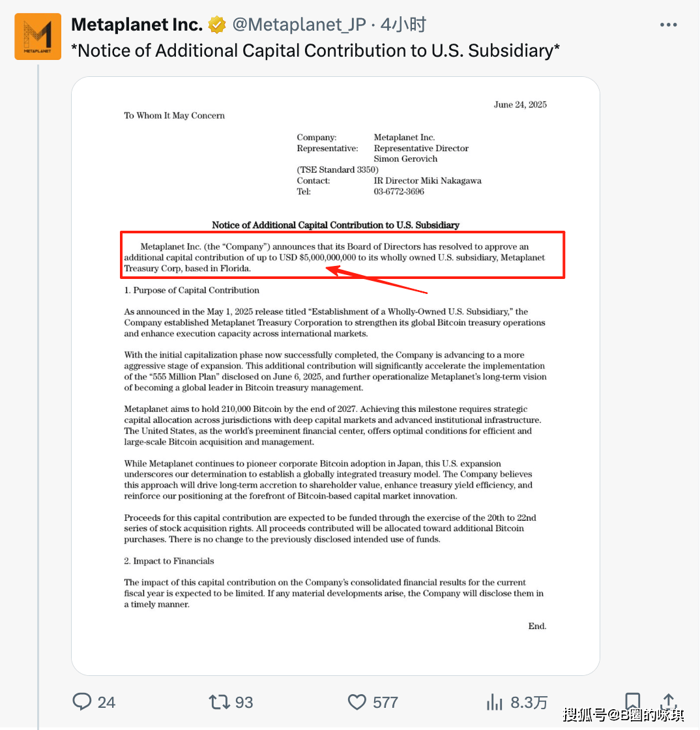Image resolution: width=700 pixels, height=730 pixels.
Task: Click the 4小时 post timestamp
Action: [403, 25]
